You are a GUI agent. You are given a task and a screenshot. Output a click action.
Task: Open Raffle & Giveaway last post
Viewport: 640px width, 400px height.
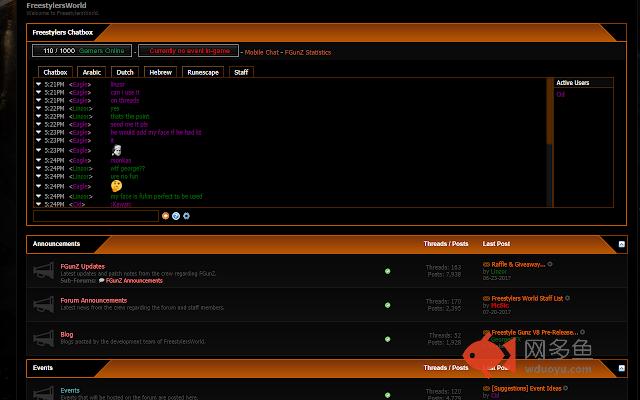pyautogui.click(x=518, y=264)
